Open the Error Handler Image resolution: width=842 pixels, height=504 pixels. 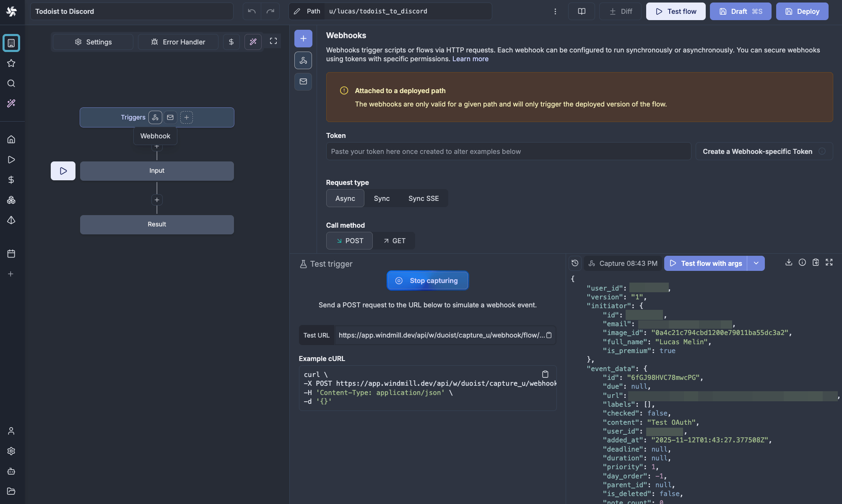tap(178, 42)
